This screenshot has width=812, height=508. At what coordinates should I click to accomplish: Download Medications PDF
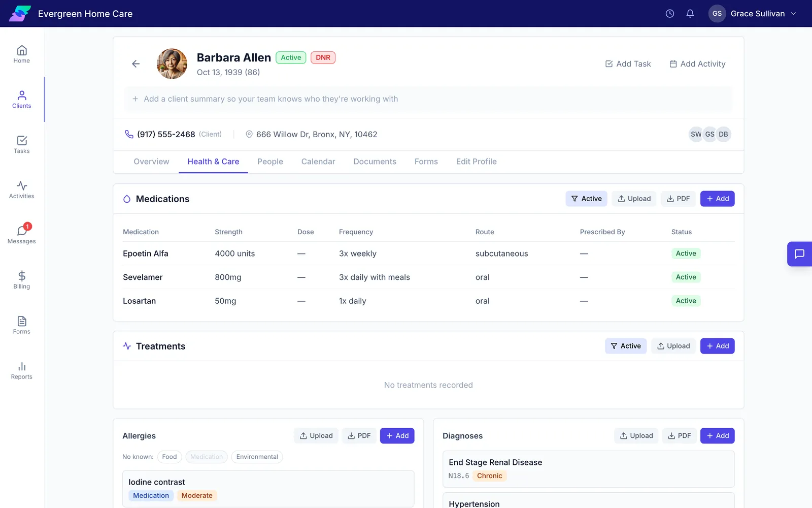point(678,199)
